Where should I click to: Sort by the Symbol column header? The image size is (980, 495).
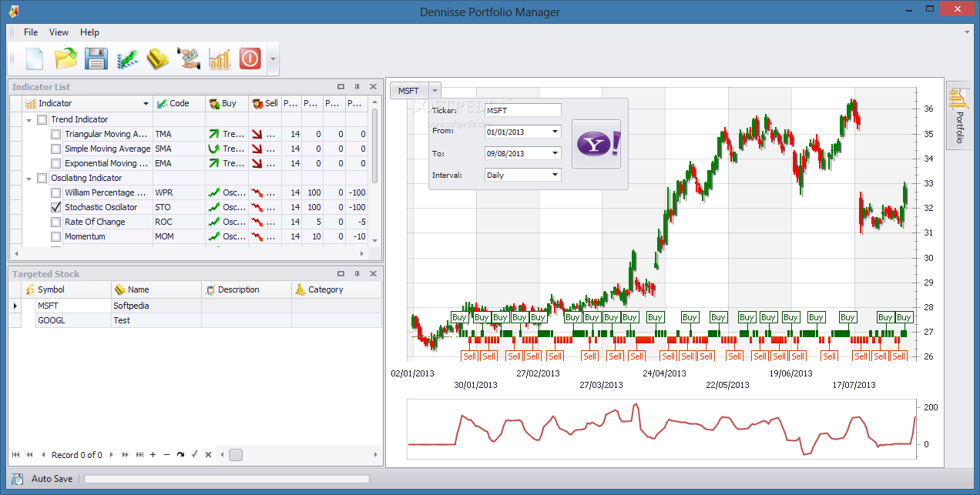(67, 289)
